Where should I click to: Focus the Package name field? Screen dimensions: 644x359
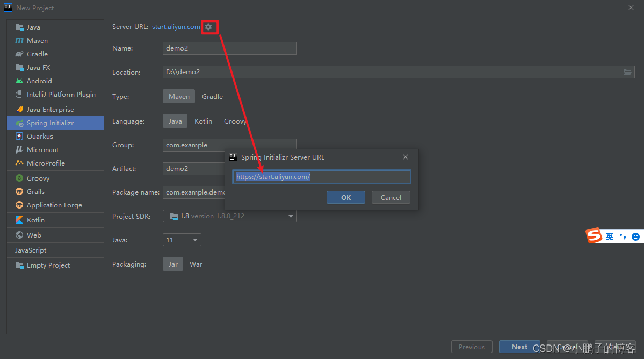[x=194, y=192]
